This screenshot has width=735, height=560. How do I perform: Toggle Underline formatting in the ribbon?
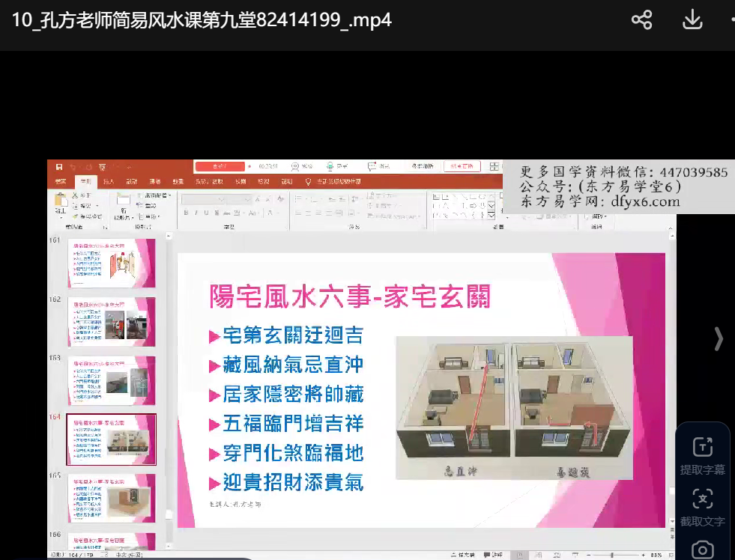[x=205, y=213]
